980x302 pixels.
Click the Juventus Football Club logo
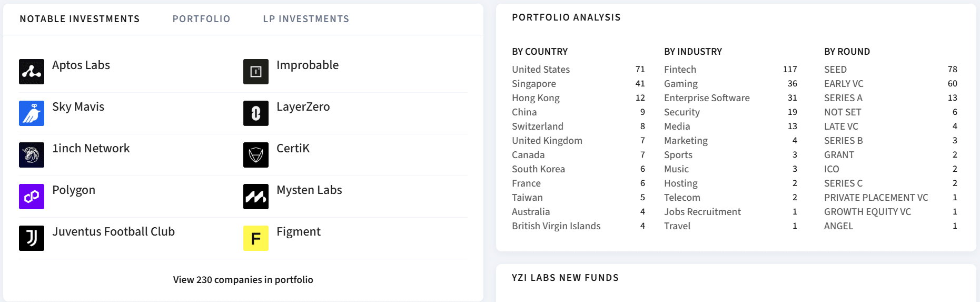tap(32, 238)
